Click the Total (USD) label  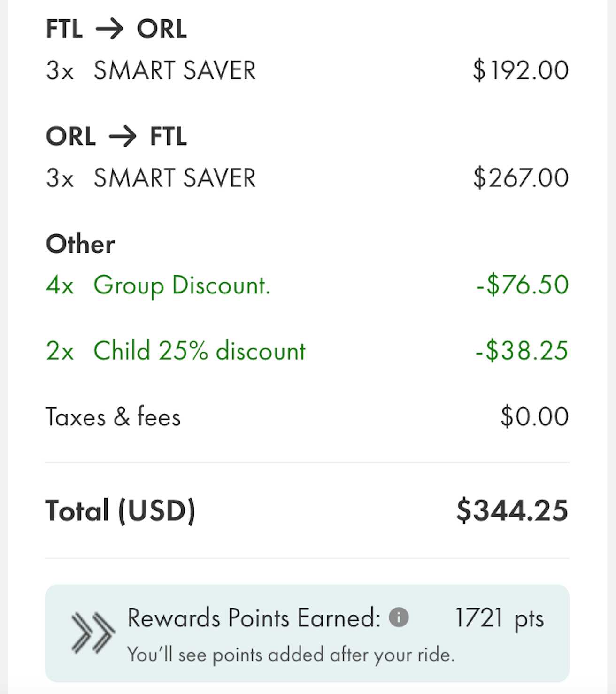[x=120, y=510]
